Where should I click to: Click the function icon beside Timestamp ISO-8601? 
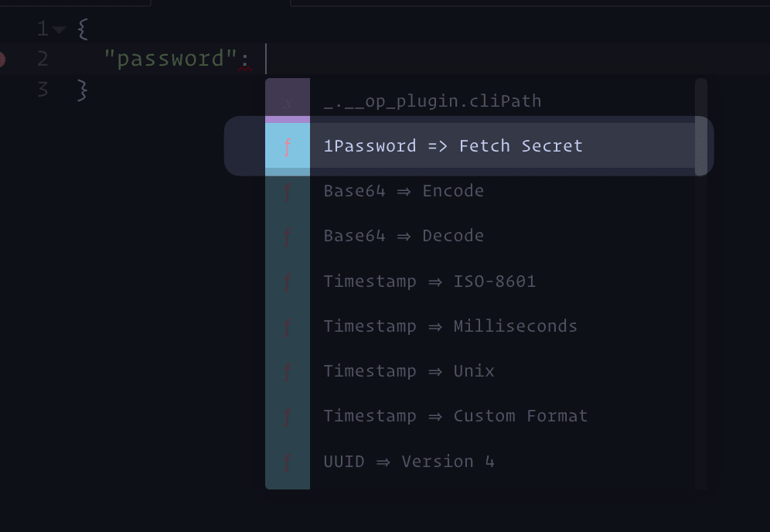tap(288, 281)
